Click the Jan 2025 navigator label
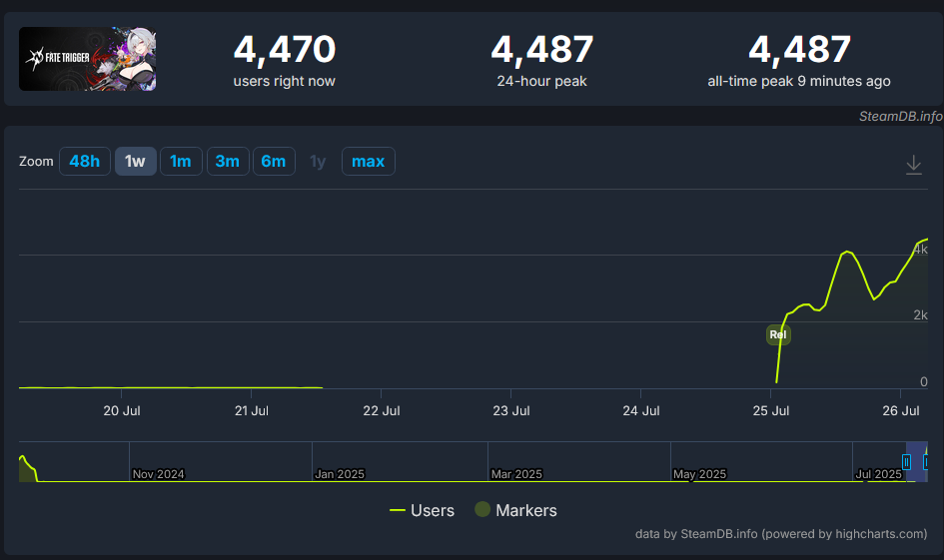The image size is (944, 560). click(340, 474)
